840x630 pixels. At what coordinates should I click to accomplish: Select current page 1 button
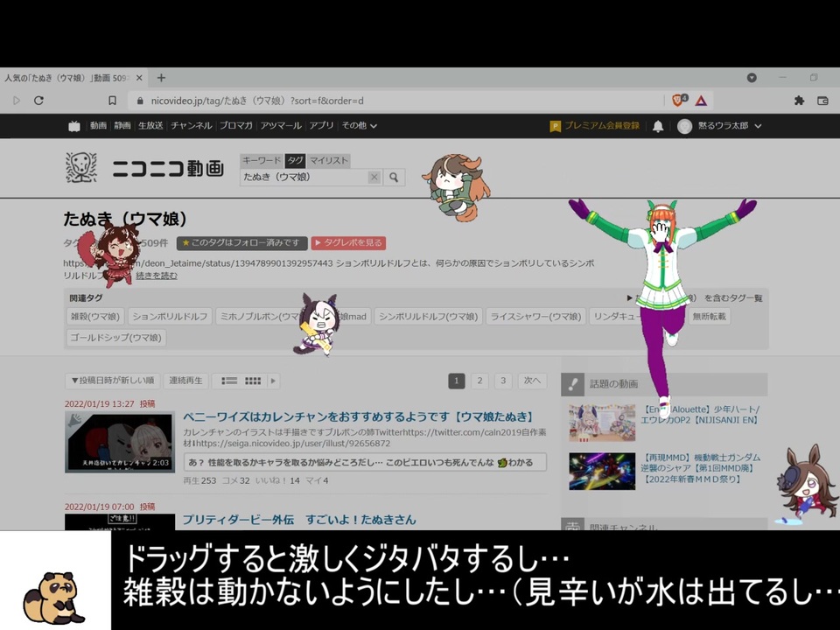point(457,381)
